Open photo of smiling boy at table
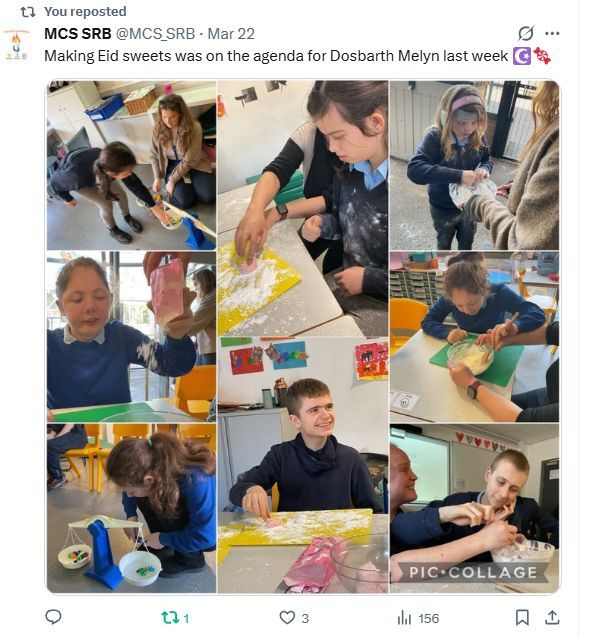Image resolution: width=589 pixels, height=637 pixels. click(x=303, y=465)
